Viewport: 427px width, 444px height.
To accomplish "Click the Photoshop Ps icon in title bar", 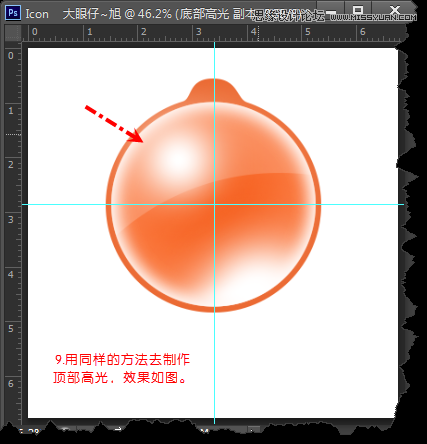I will tap(13, 13).
